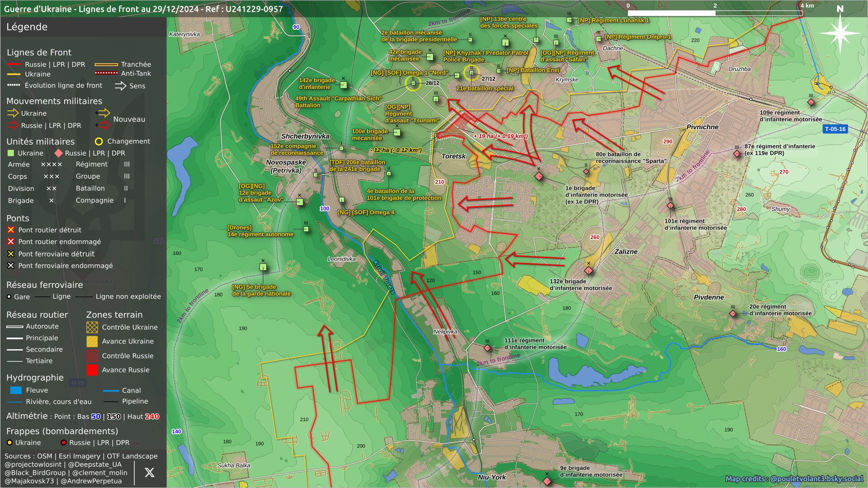
Task: Click the Zones terrain legend heading
Action: tap(114, 315)
